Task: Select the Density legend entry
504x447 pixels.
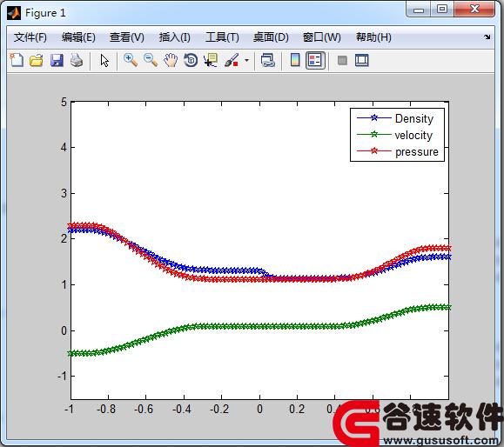Action: tap(414, 118)
